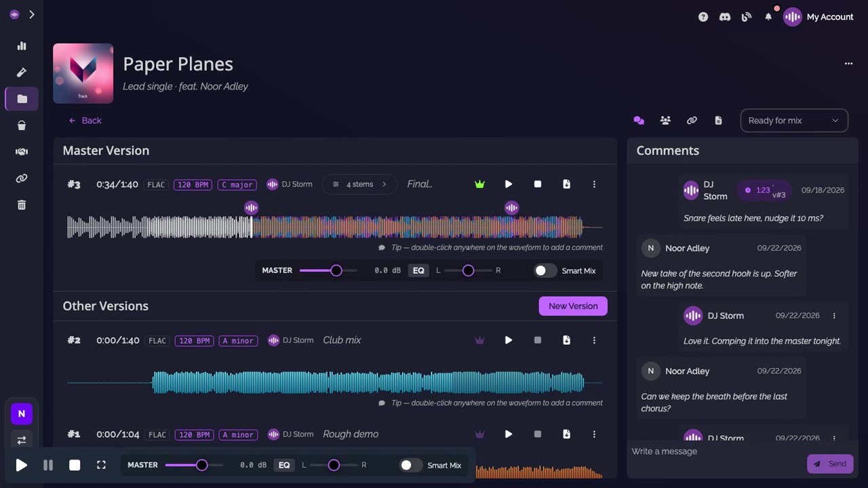This screenshot has width=868, height=488.
Task: Send the comment message
Action: (x=830, y=464)
